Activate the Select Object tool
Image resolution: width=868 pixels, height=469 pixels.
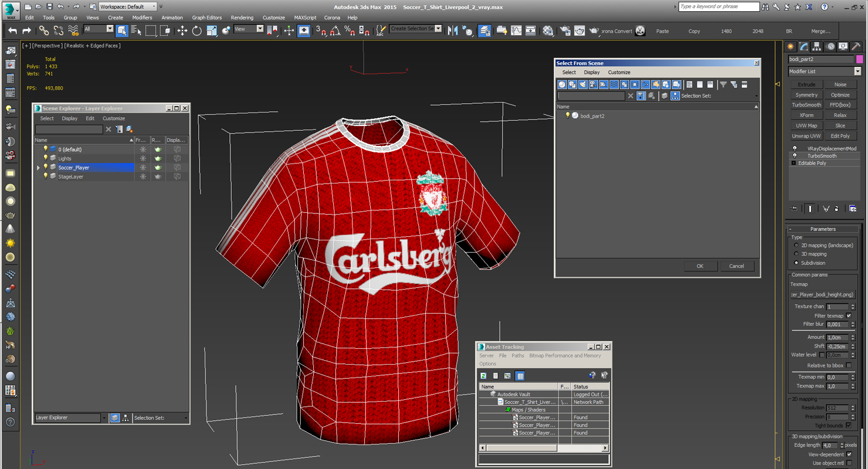click(x=122, y=30)
